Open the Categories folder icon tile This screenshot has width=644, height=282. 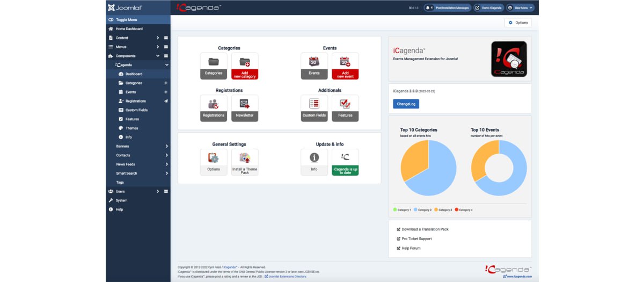tap(214, 66)
